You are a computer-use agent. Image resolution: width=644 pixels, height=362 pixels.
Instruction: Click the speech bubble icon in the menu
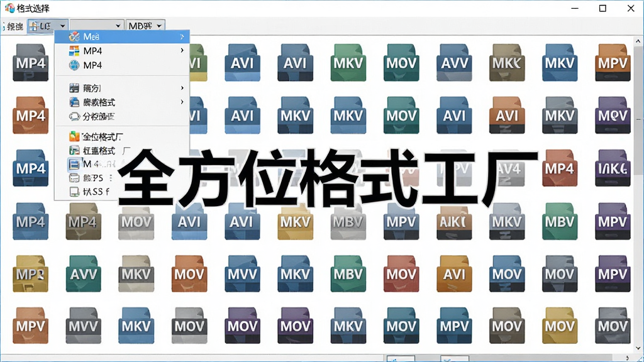pos(74,116)
